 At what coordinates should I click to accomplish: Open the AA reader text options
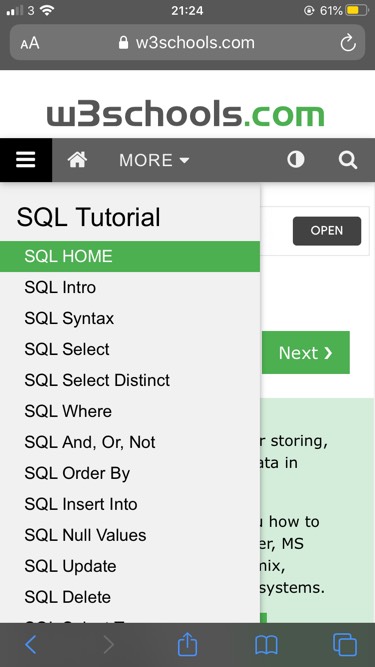tap(30, 43)
